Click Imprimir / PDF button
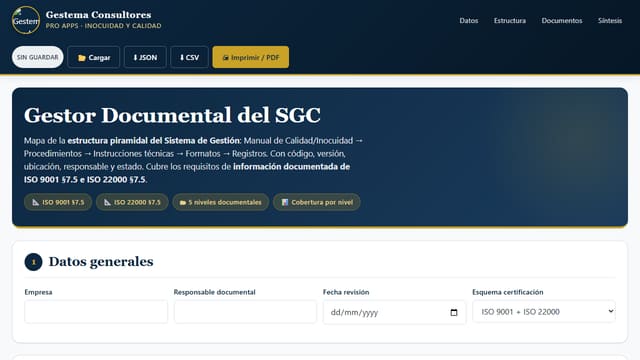 (x=251, y=57)
